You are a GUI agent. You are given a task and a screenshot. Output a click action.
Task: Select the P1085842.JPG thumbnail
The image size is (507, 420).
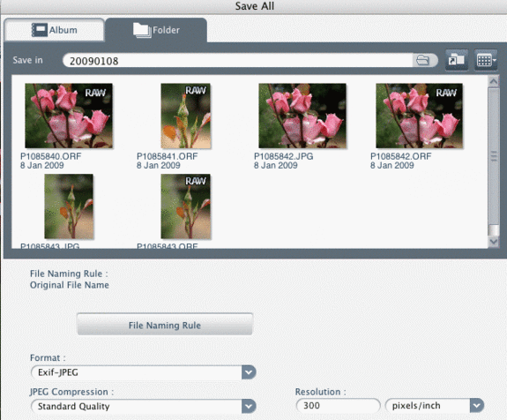click(302, 116)
